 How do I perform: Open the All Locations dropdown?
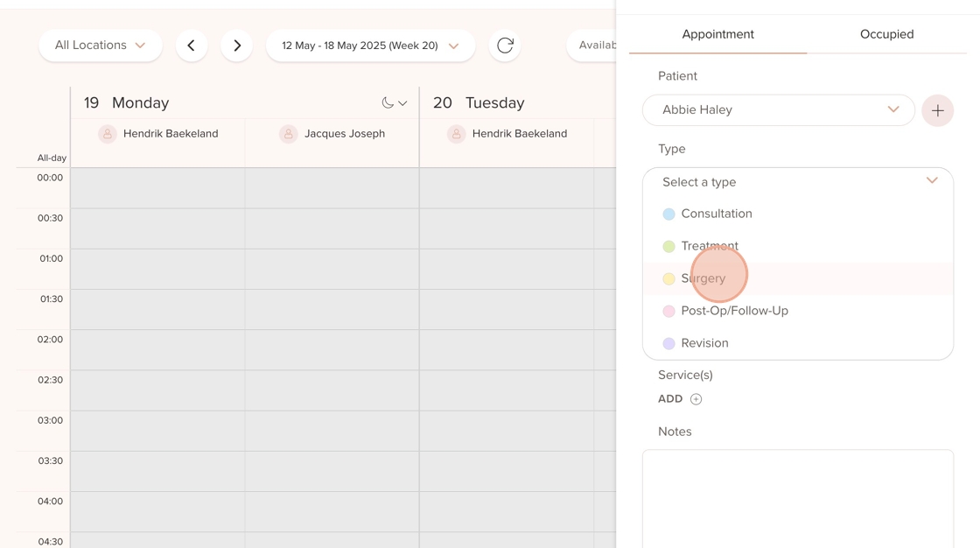[101, 46]
